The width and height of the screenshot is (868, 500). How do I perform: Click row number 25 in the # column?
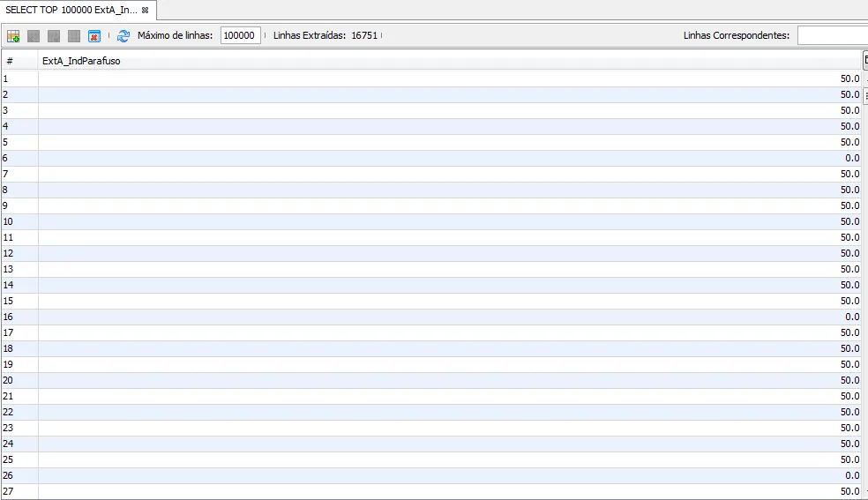click(8, 459)
